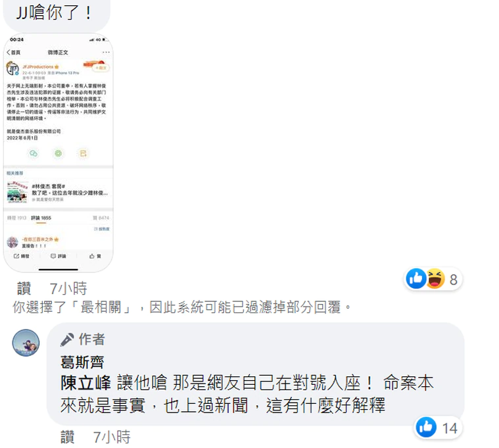
Task: View the 8 reactions count list
Action: [454, 280]
